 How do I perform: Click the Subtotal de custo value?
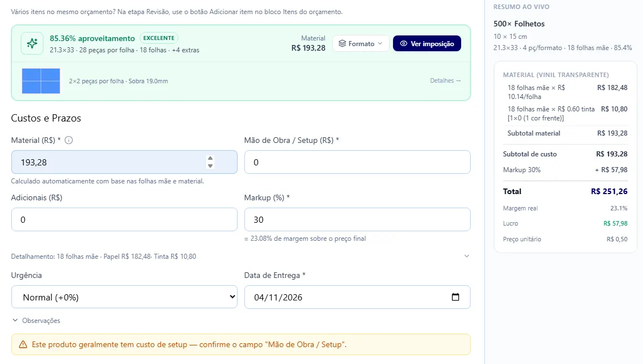click(611, 154)
